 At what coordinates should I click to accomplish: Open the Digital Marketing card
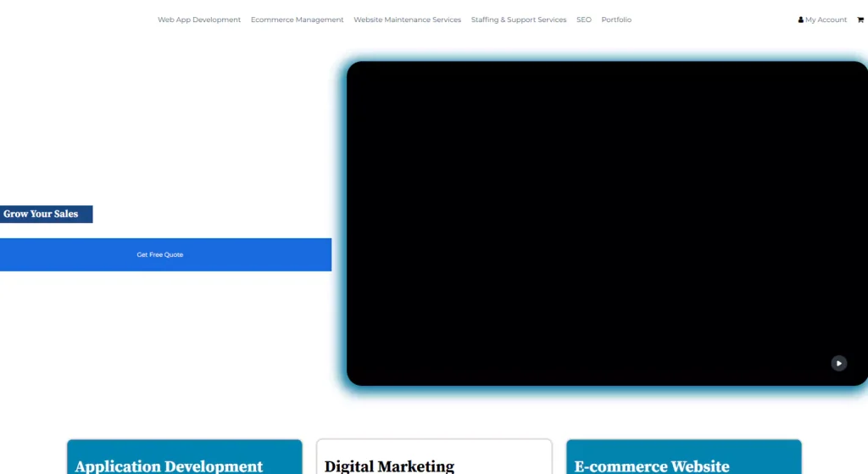click(x=434, y=457)
